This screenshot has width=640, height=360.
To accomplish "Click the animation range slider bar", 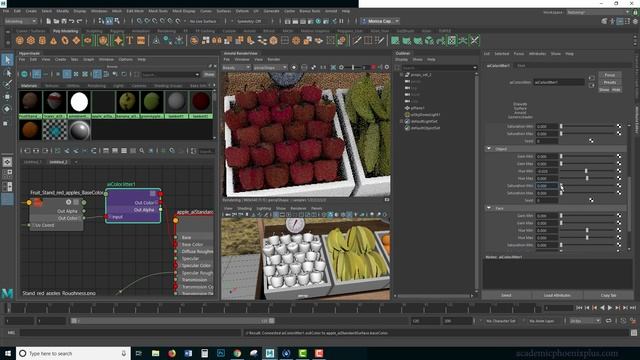I will pos(172,321).
